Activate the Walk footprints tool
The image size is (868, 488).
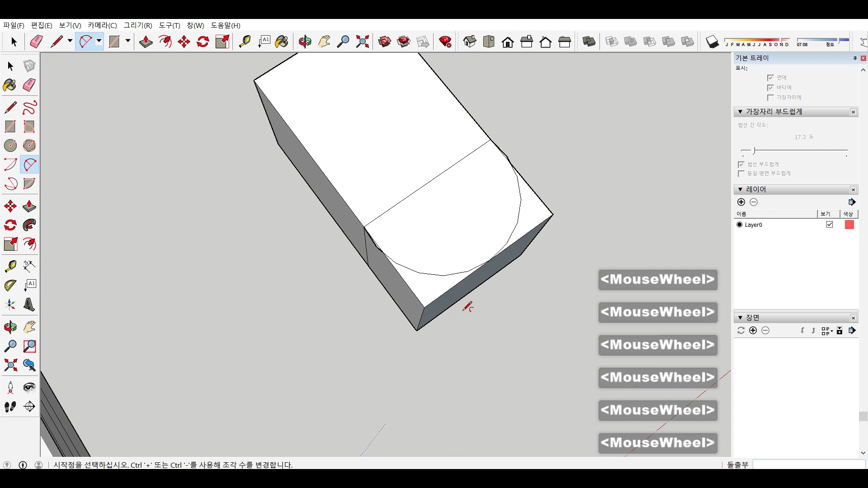(x=10, y=407)
